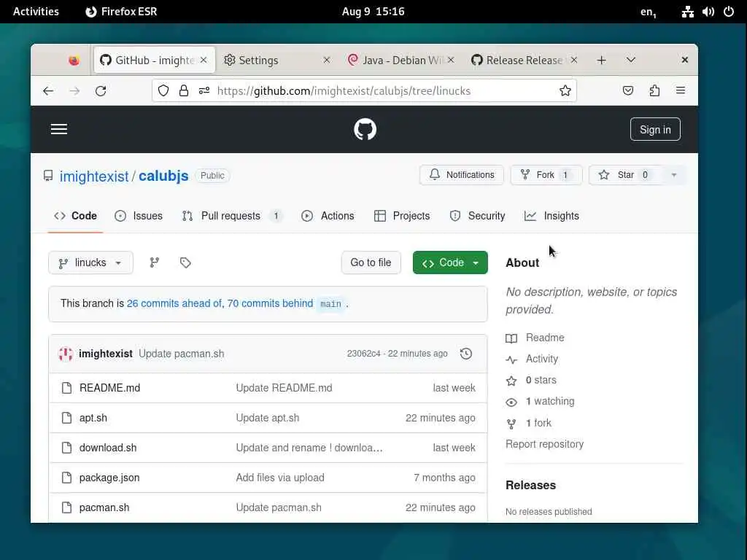The height and width of the screenshot is (560, 747).
Task: Click the Firefox forward arrow
Action: (x=74, y=90)
